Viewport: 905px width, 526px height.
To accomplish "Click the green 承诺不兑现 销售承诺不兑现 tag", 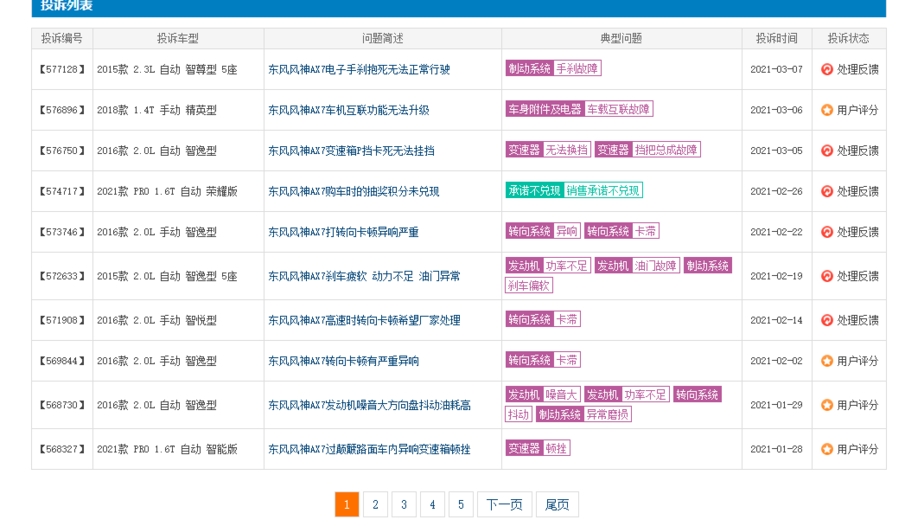I will click(x=574, y=191).
